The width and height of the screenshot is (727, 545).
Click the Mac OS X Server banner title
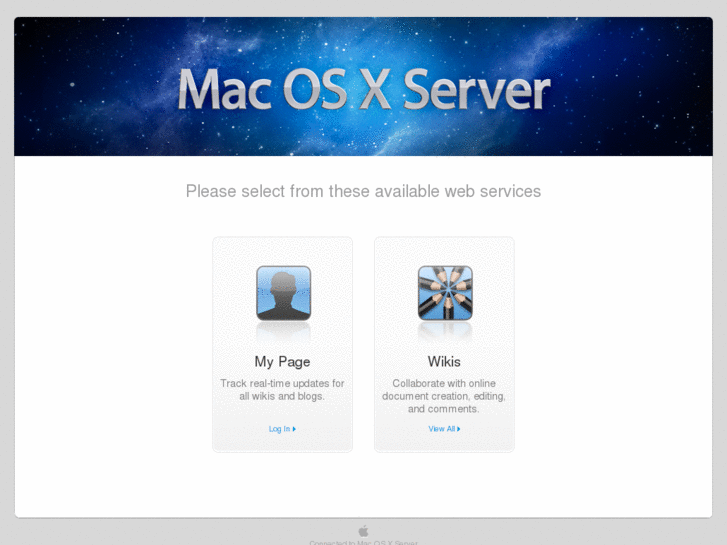pos(364,90)
